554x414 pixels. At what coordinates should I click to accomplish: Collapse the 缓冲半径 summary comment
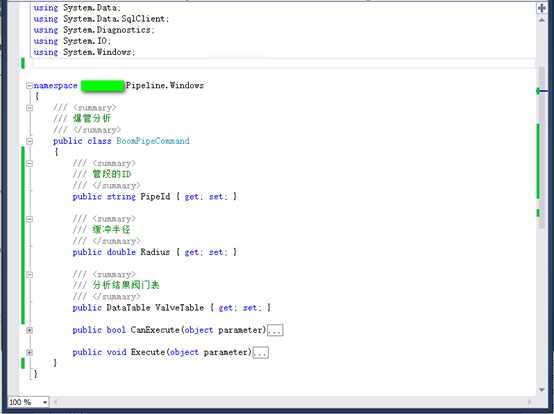pyautogui.click(x=29, y=219)
